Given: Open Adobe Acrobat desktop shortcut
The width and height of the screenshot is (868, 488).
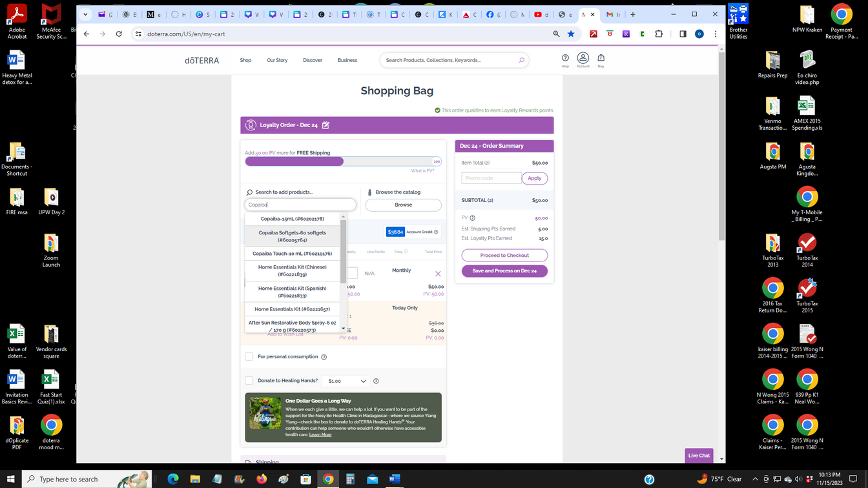Looking at the screenshot, I should tap(17, 22).
